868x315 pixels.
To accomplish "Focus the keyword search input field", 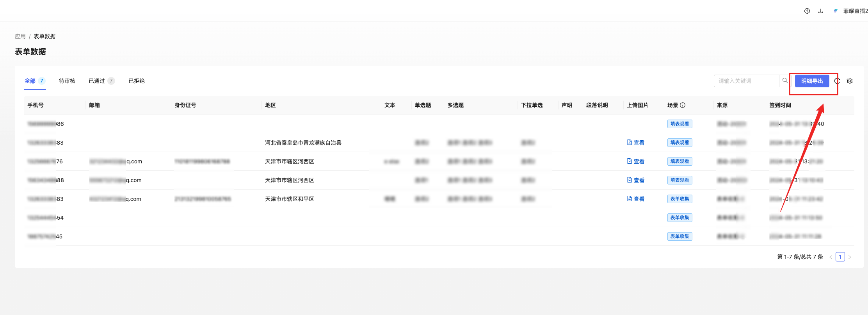I will tap(746, 81).
